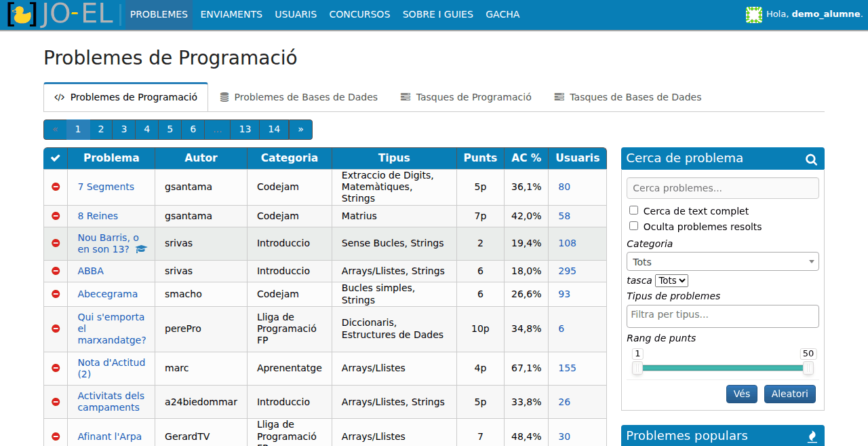Click the red status icon for Nota d'Actitud (2)
868x446 pixels.
[56, 368]
